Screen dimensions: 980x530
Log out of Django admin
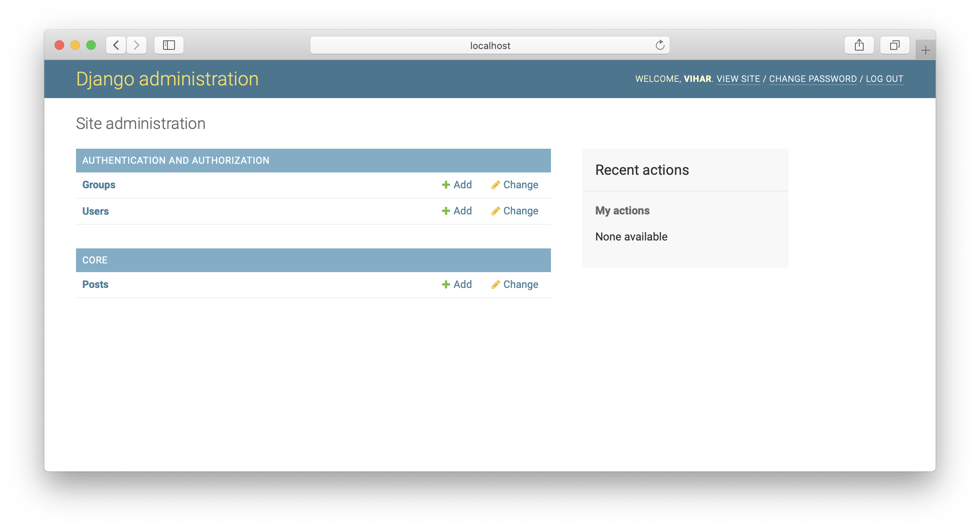(x=884, y=79)
